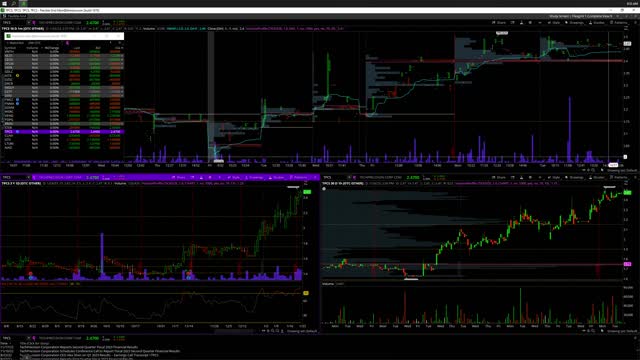The height and width of the screenshot is (360, 640).
Task: Click Share in bottom-left chart toolbar
Action: pos(178,178)
